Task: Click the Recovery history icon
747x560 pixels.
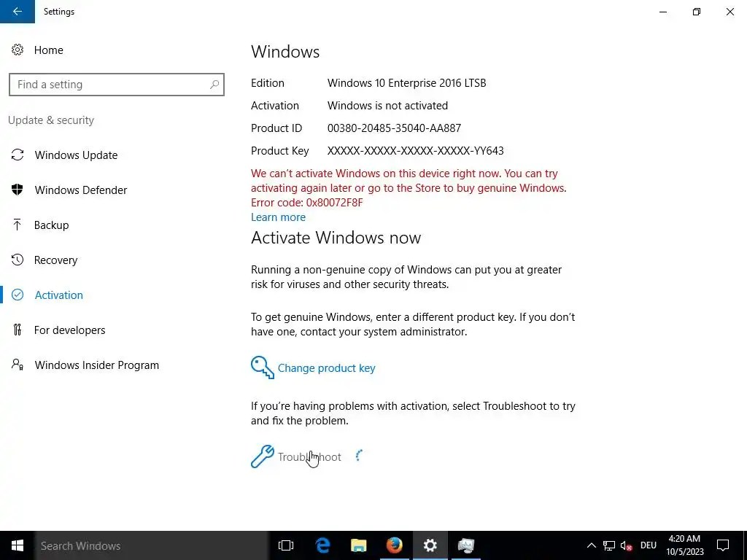Action: (18, 260)
